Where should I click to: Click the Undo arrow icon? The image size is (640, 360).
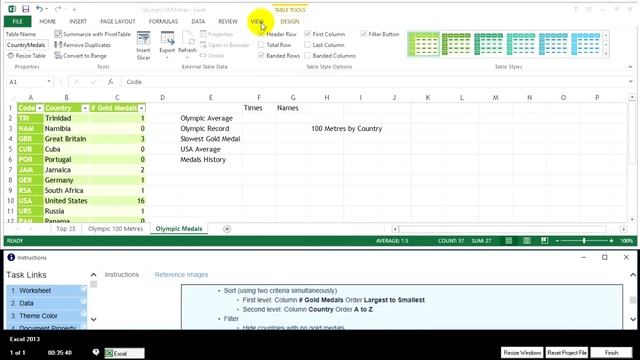[39, 9]
